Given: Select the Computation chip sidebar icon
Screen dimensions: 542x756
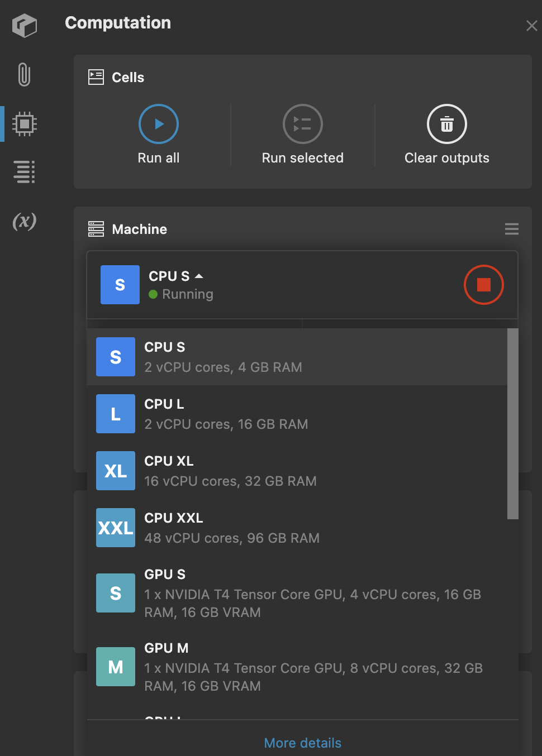Looking at the screenshot, I should click(25, 123).
